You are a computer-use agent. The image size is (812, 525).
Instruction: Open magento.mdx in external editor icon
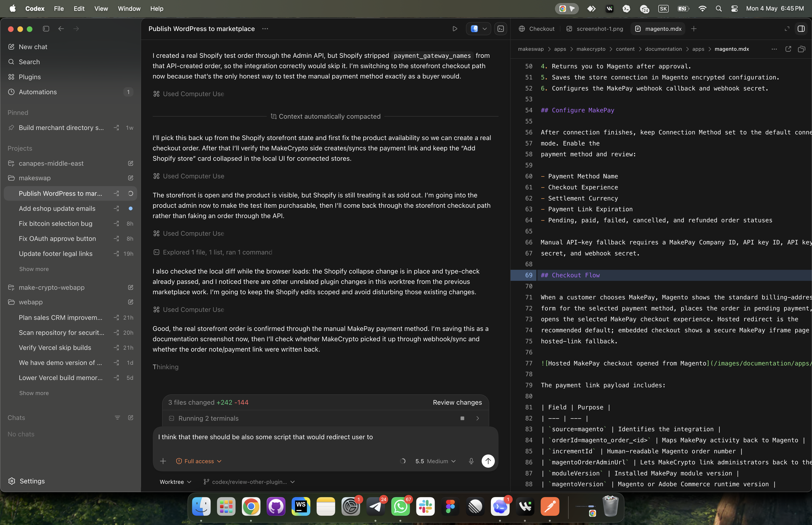click(788, 49)
